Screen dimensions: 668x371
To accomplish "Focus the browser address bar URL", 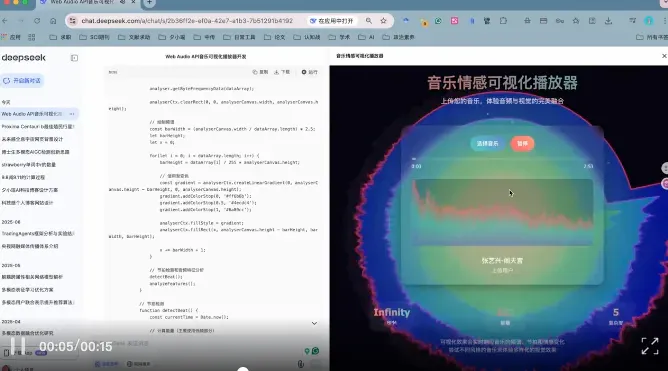I will [x=187, y=21].
